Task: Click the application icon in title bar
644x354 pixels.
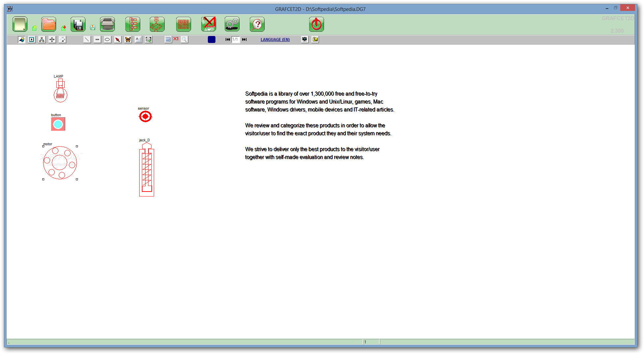Action: [10, 9]
